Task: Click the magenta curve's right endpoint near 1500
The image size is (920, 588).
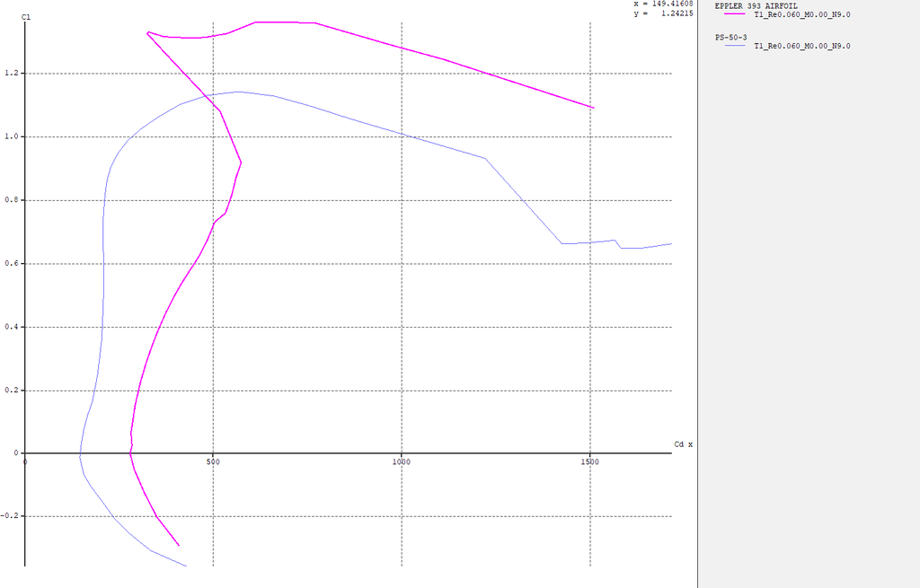Action: (x=593, y=108)
